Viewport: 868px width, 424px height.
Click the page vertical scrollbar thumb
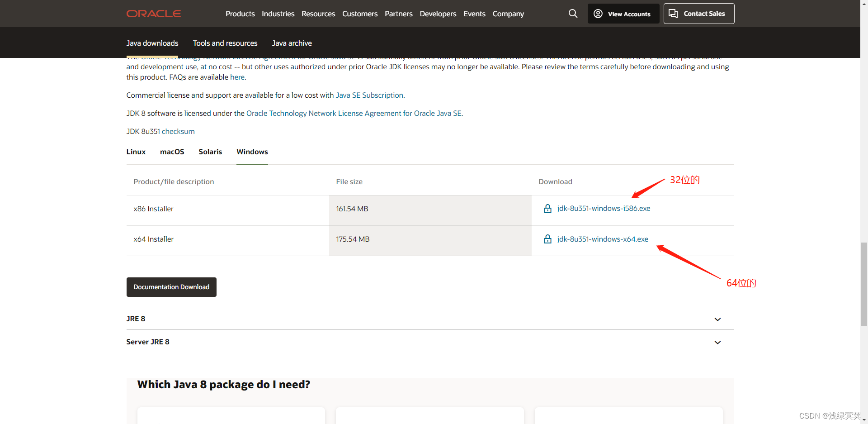(x=864, y=284)
